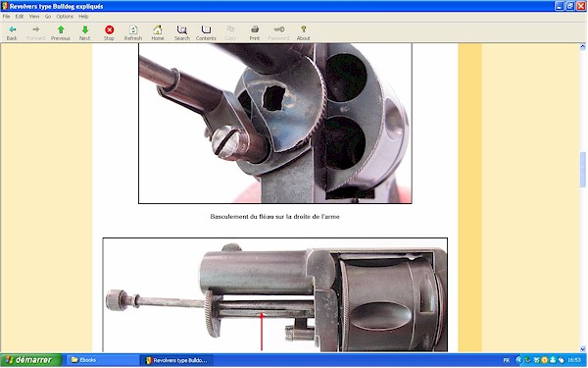588x368 pixels.
Task: Open the View menu
Action: (34, 17)
